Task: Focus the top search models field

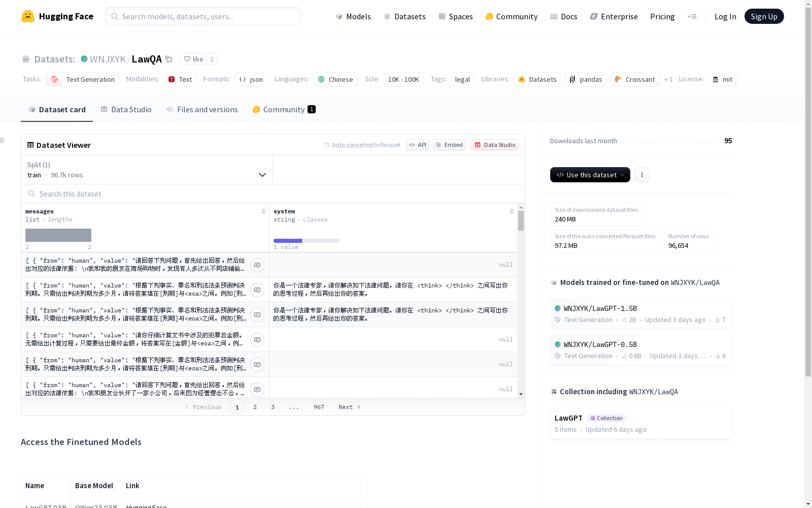Action: [x=203, y=16]
